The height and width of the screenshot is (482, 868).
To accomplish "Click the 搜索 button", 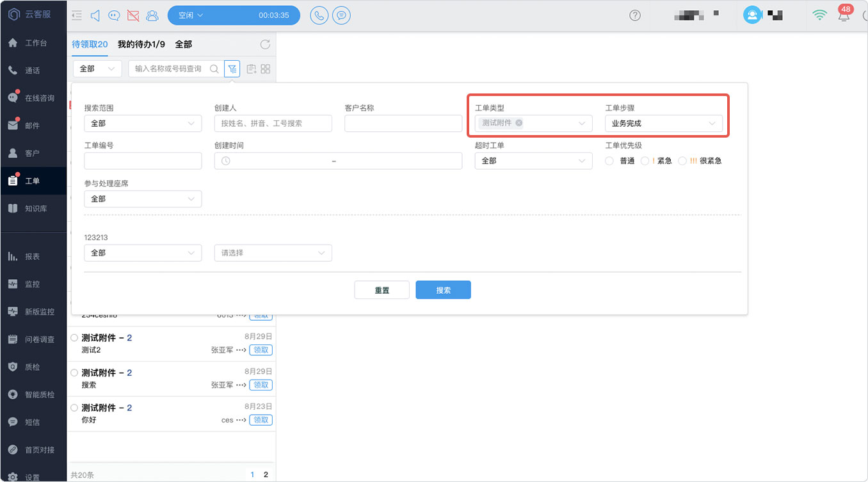I will [x=444, y=290].
